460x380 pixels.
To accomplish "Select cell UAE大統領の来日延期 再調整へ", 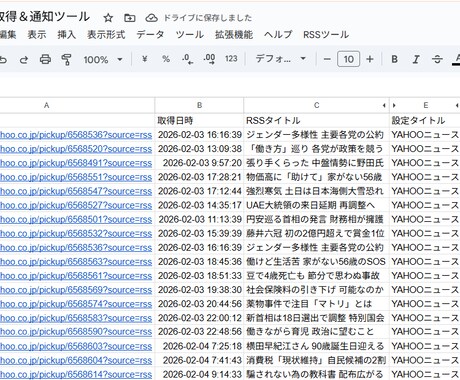I will 316,205.
